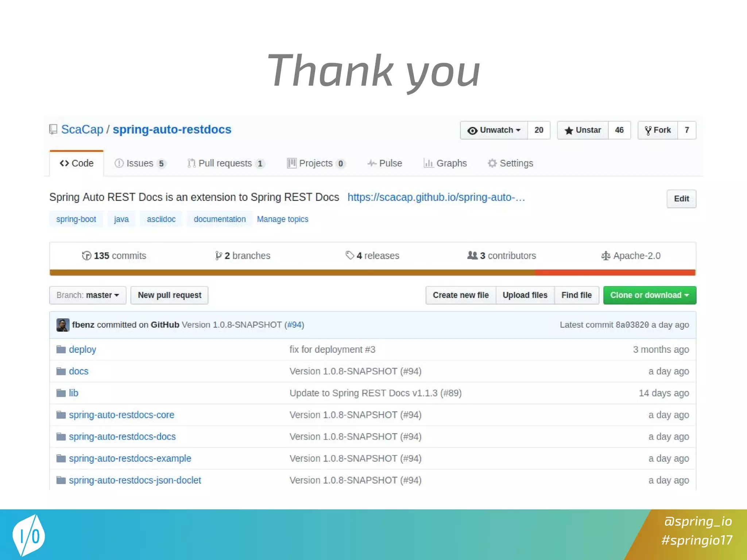Image resolution: width=747 pixels, height=560 pixels.
Task: Click the releases tag icon
Action: (349, 256)
